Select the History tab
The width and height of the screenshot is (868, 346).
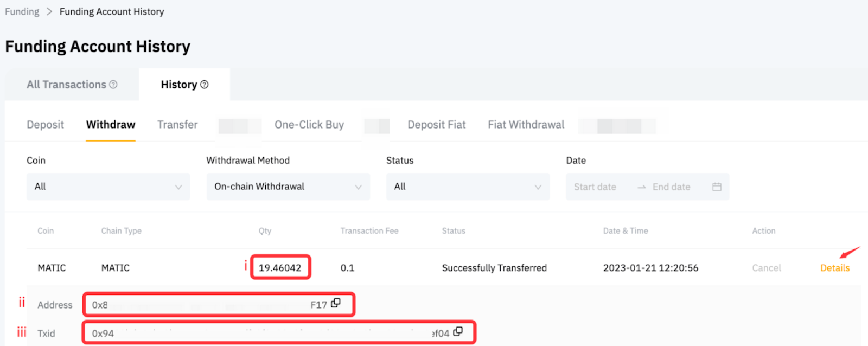[x=178, y=85]
